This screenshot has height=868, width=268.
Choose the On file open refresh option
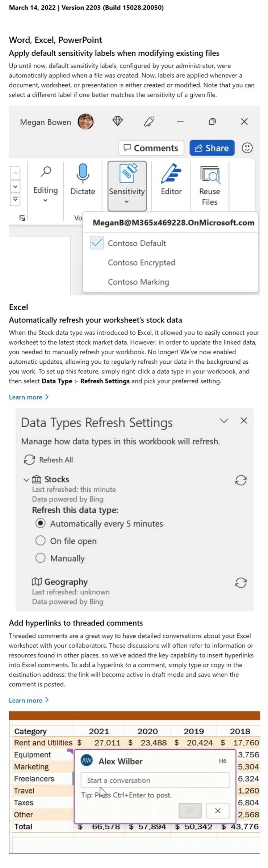coord(41,540)
